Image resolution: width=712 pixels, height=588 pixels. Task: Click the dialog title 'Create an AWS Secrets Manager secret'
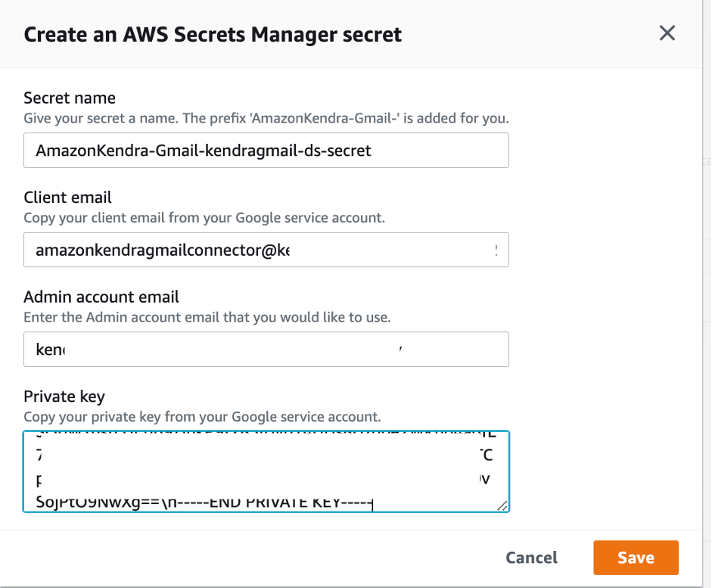[213, 35]
